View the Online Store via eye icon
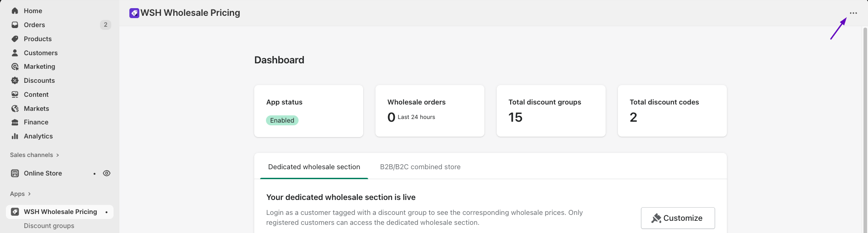This screenshot has height=233, width=868. point(107,173)
